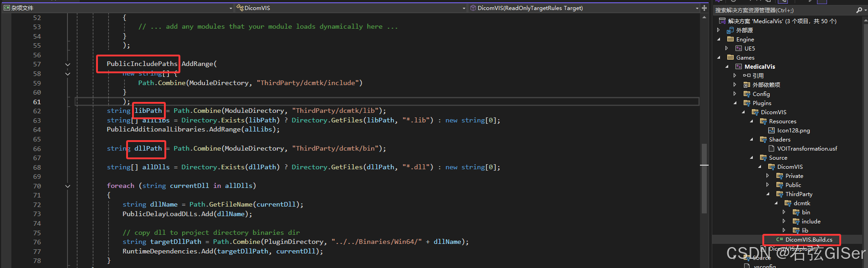Click the 外部源 external sources icon

730,30
